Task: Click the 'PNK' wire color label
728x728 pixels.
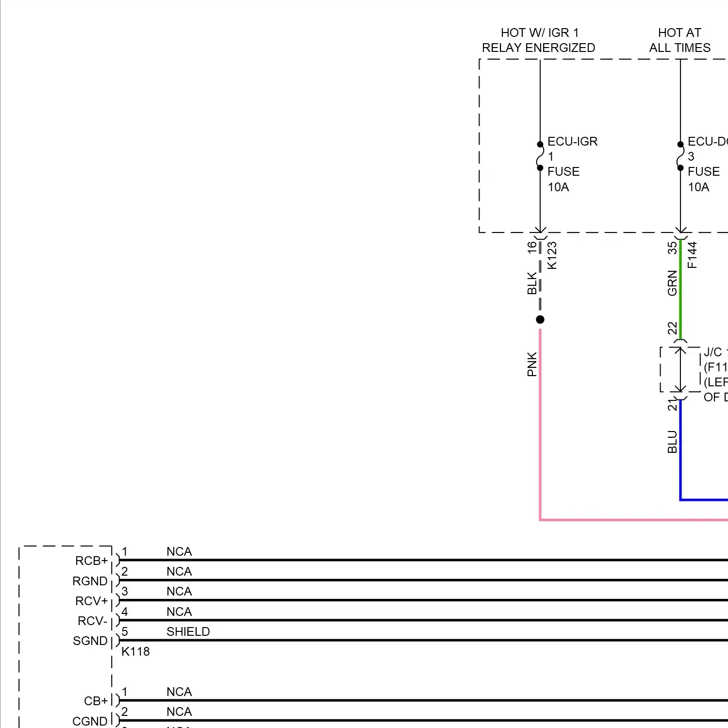Action: tap(532, 364)
